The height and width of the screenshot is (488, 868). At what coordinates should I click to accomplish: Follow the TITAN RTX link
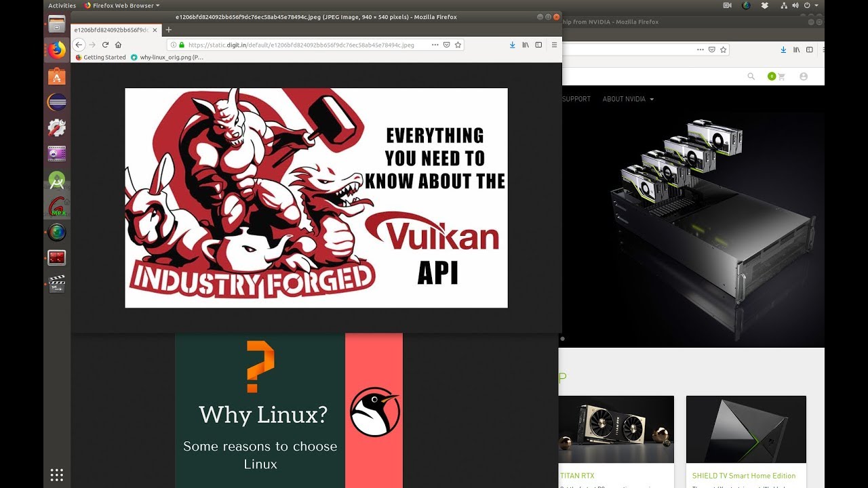[577, 476]
